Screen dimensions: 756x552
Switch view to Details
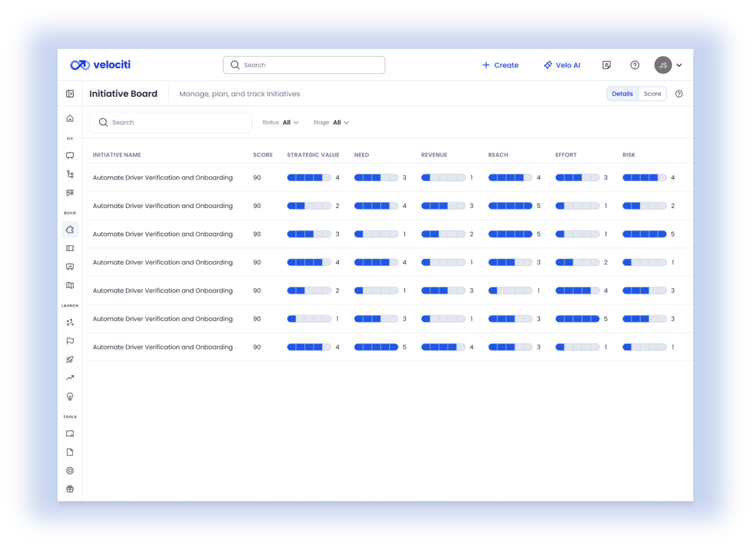[622, 94]
